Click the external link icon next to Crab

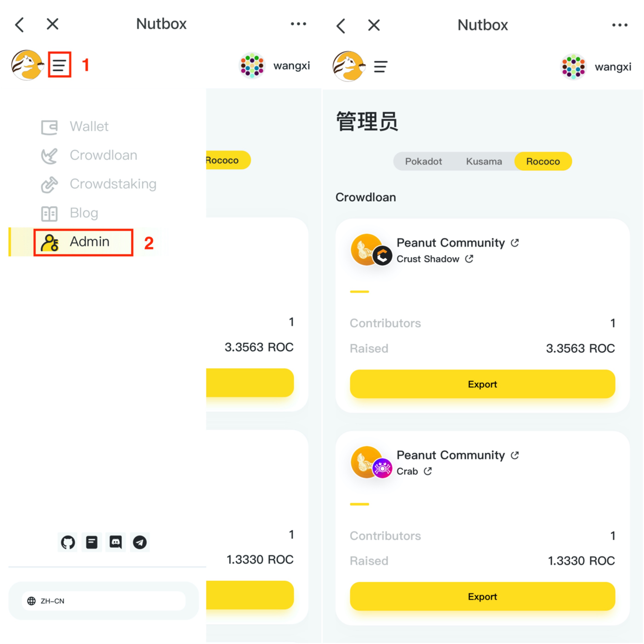point(428,471)
